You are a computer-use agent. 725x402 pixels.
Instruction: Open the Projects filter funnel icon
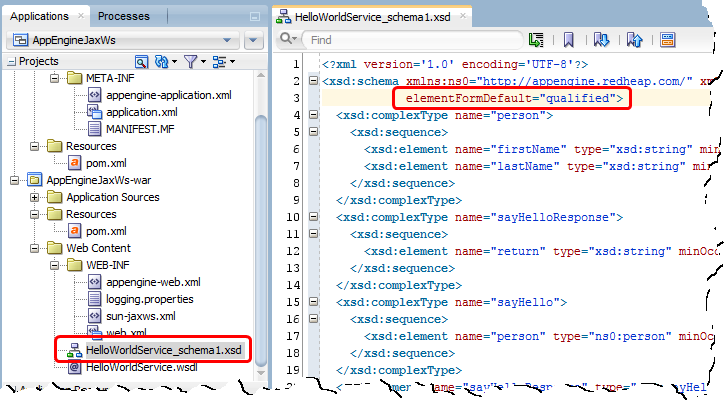(190, 62)
